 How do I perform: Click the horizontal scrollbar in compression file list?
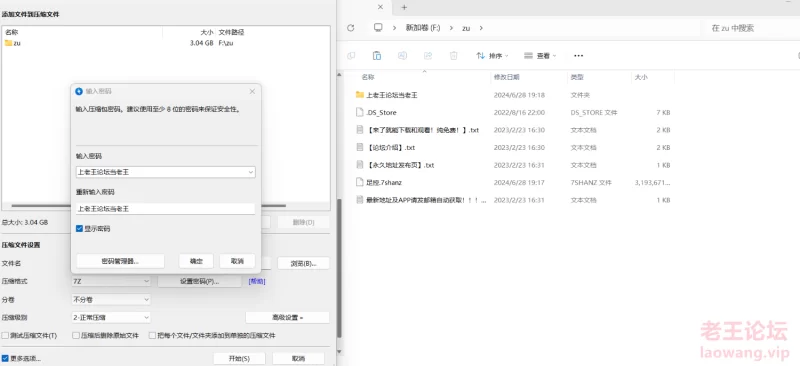coord(148,206)
